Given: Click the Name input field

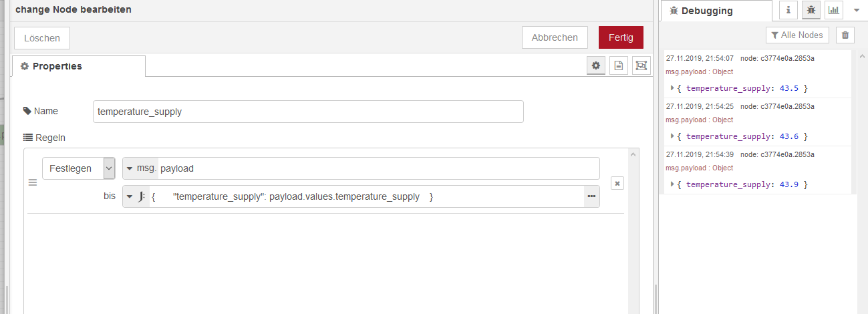Looking at the screenshot, I should tap(308, 112).
